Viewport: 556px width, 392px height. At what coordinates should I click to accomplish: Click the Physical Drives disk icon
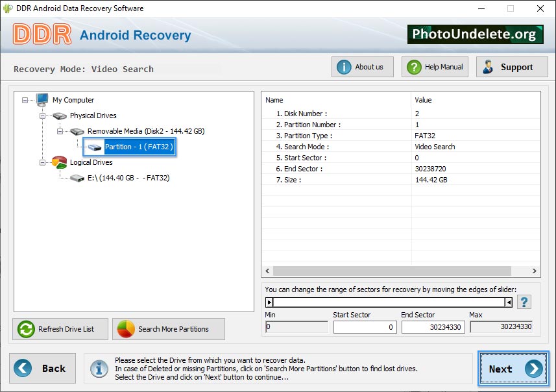60,116
